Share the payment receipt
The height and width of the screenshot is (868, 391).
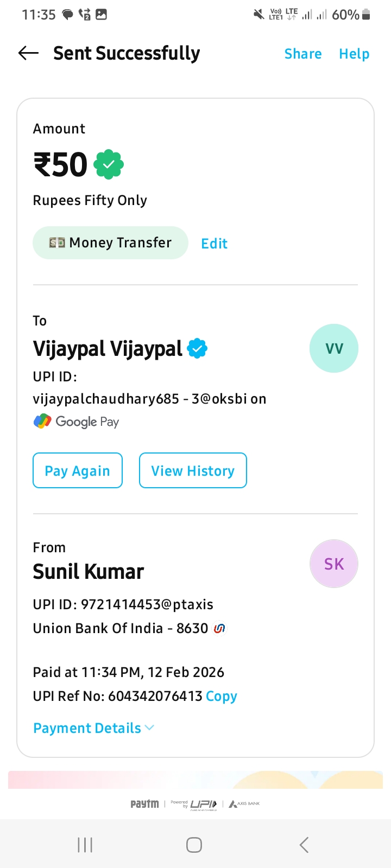[303, 54]
